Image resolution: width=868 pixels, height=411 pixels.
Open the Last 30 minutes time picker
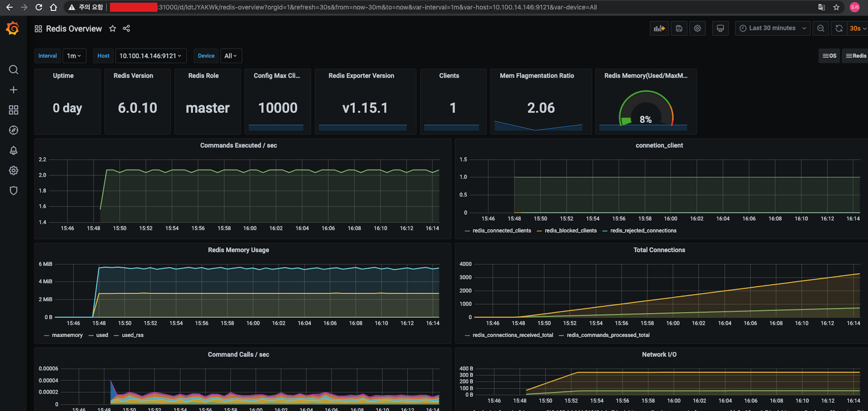click(772, 28)
